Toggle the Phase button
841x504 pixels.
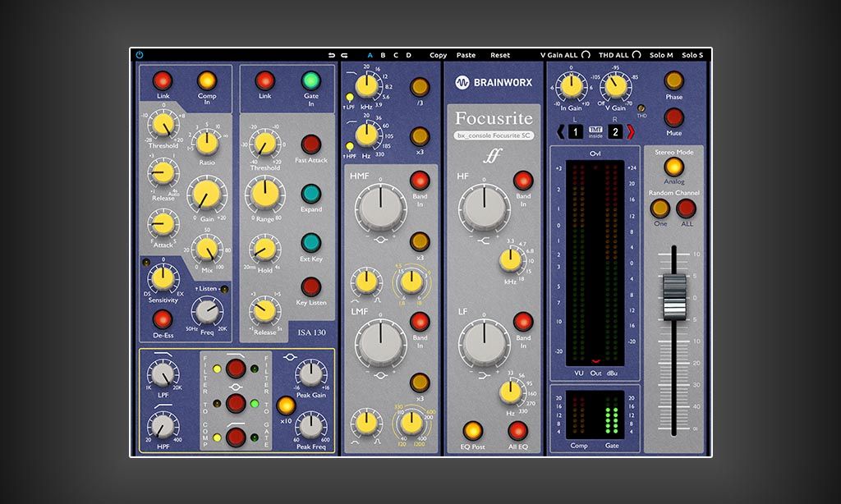point(673,81)
